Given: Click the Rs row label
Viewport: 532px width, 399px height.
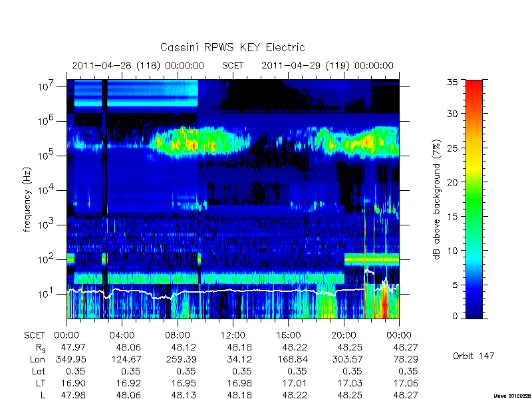Looking at the screenshot, I should (x=41, y=348).
